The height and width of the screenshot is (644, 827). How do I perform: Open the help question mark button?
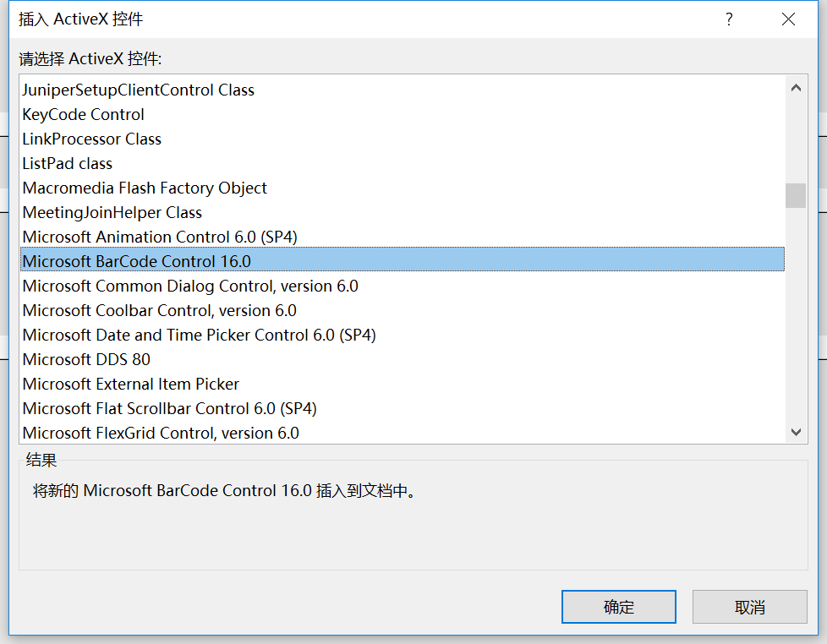click(729, 19)
